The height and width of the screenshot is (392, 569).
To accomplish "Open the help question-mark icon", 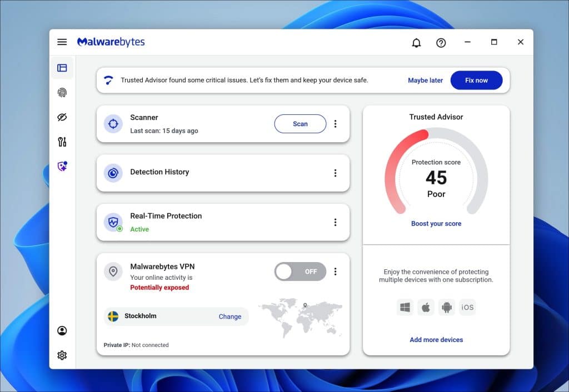I will [441, 42].
